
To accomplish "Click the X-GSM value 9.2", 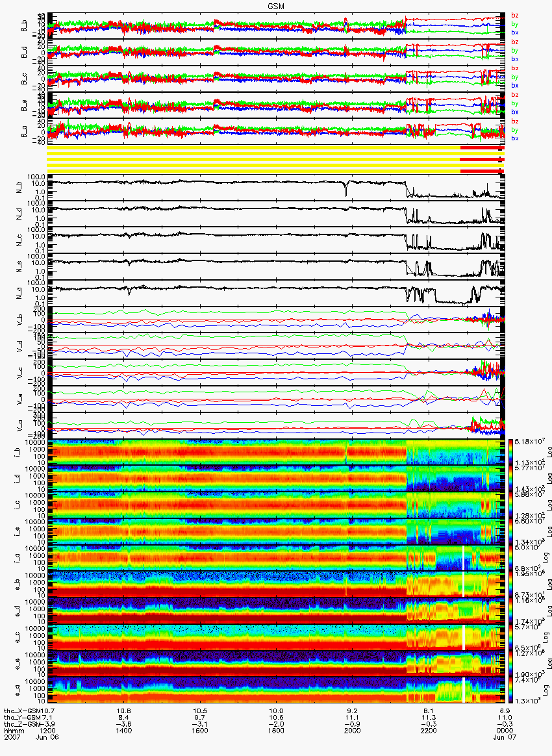I will click(x=353, y=711).
